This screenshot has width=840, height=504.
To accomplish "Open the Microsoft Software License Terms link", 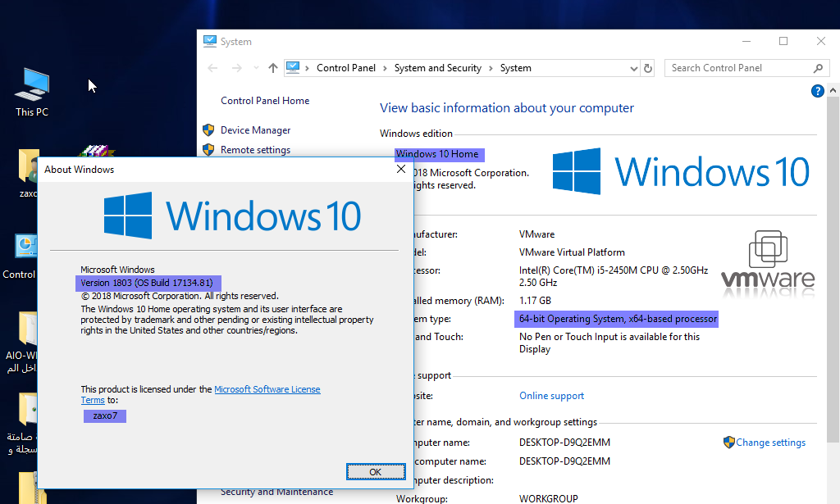I will (267, 389).
